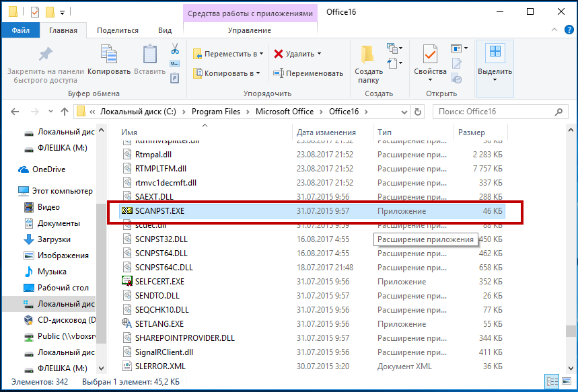578x392 pixels.
Task: Refresh the folder view
Action: 418,112
